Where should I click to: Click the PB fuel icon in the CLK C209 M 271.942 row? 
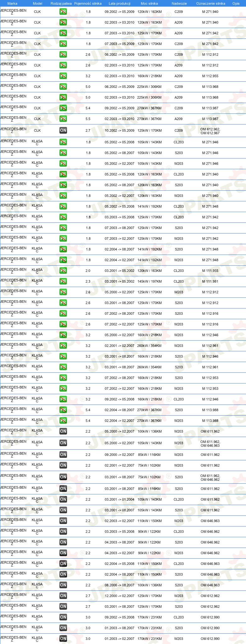click(63, 44)
